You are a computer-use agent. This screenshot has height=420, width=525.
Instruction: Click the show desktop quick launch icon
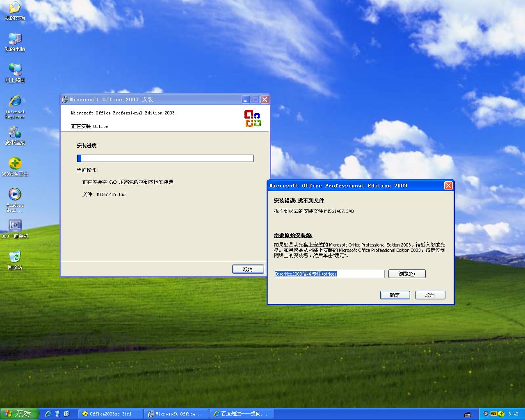click(x=57, y=414)
